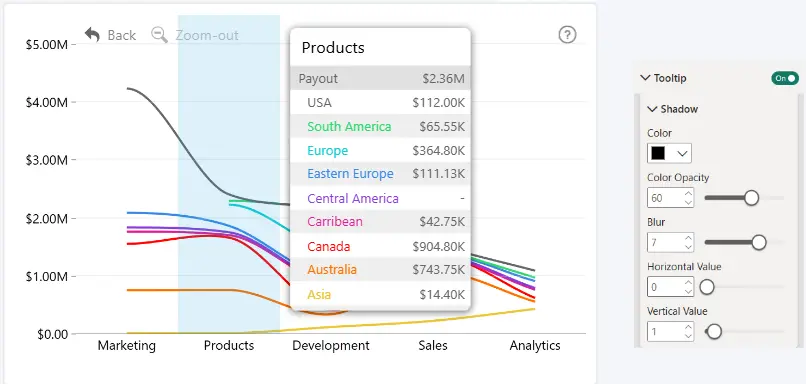
Task: Decrease Blur with down stepper arrow
Action: (x=688, y=247)
